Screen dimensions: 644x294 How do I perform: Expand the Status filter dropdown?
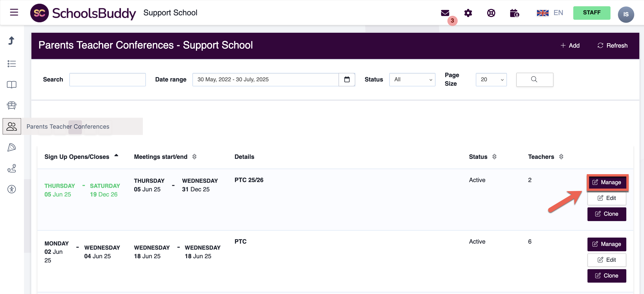click(412, 79)
